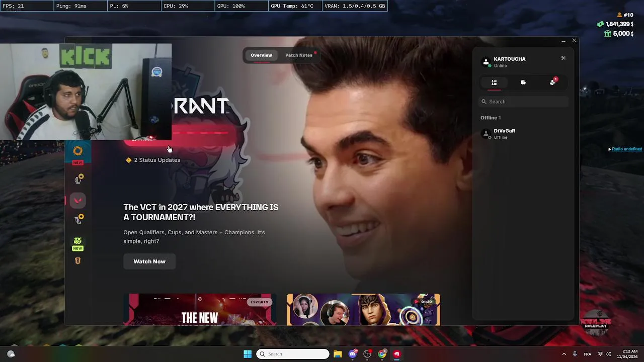Open Discord from taskbar

353,354
